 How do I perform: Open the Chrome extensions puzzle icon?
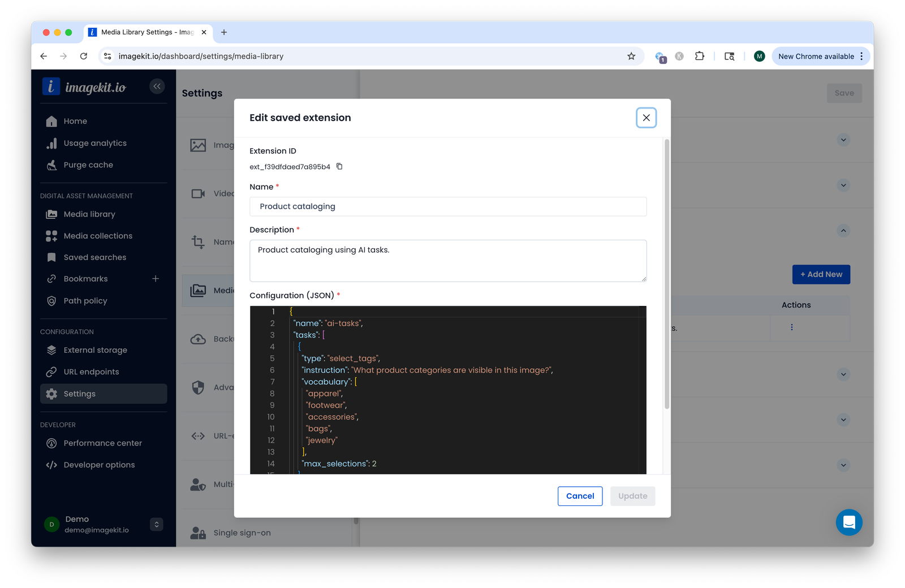(x=700, y=56)
